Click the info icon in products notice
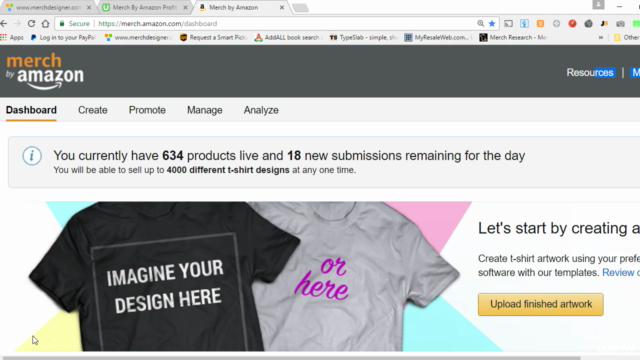Viewport: 640px width, 360px height. click(x=32, y=156)
